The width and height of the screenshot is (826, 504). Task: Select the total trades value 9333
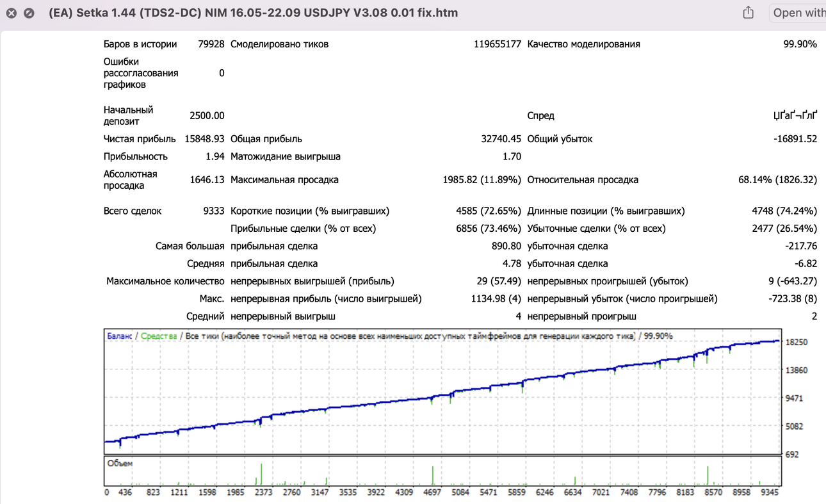tap(214, 211)
